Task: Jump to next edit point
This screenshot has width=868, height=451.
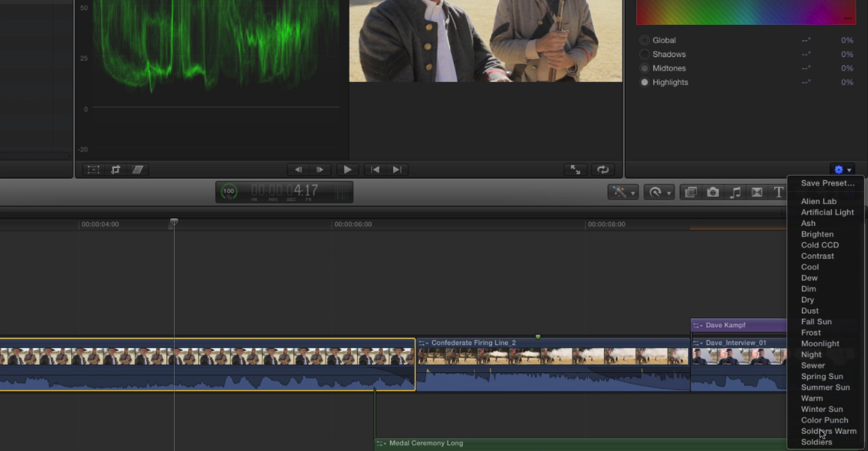Action: 397,170
